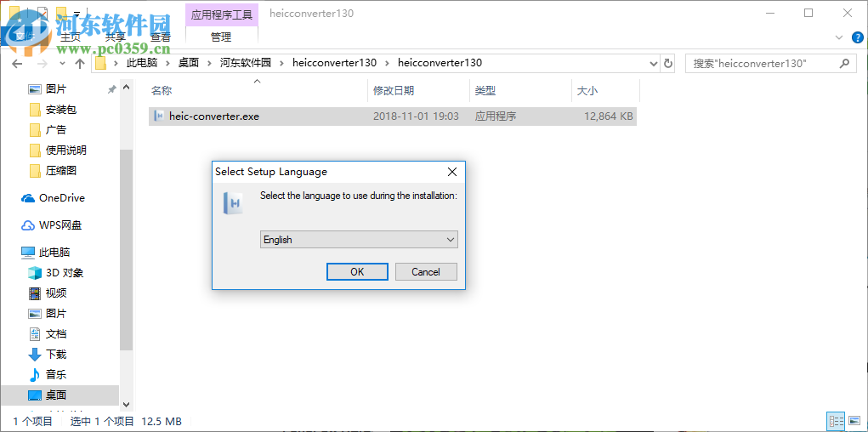Close the Select Setup Language dialog
The width and height of the screenshot is (868, 432).
(x=451, y=172)
